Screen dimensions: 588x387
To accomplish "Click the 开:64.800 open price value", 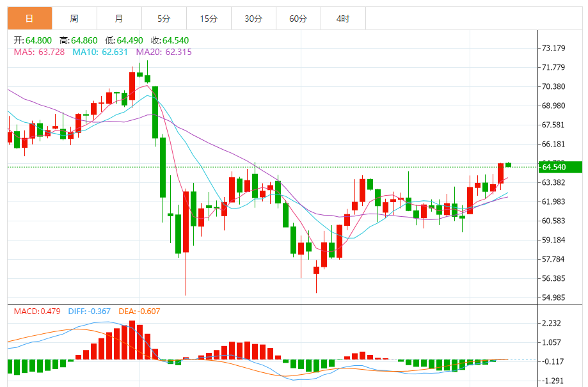I will (33, 40).
